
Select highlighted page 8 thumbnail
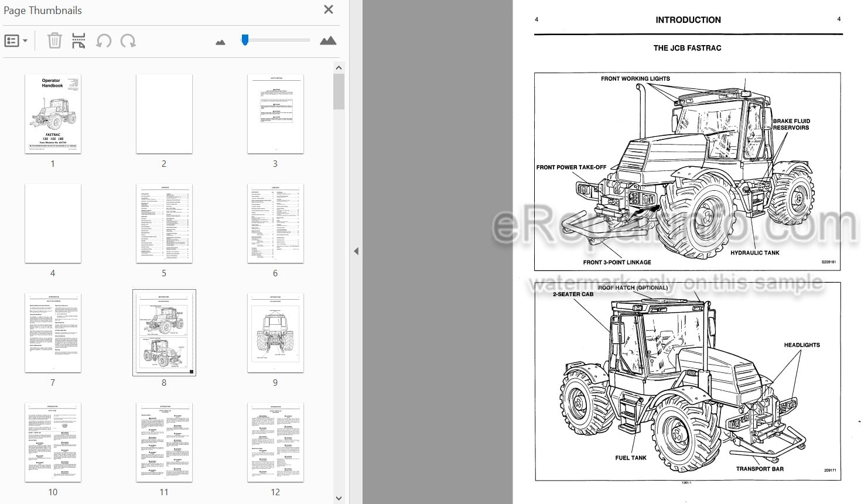point(164,332)
